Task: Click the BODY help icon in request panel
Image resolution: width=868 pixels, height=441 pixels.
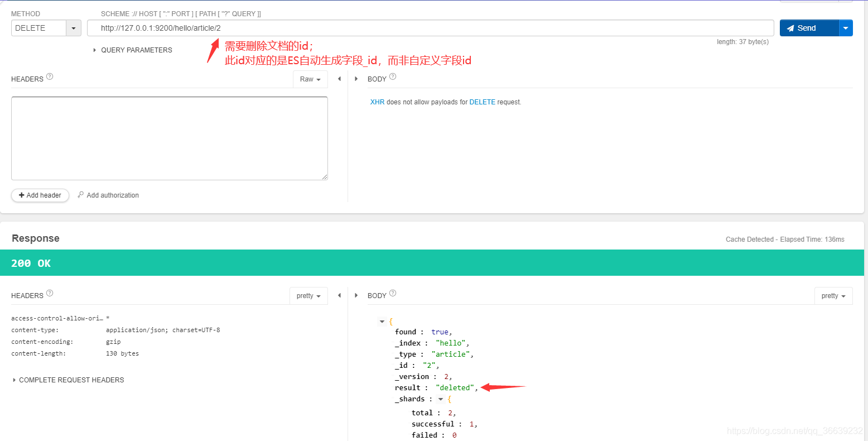Action: tap(392, 75)
